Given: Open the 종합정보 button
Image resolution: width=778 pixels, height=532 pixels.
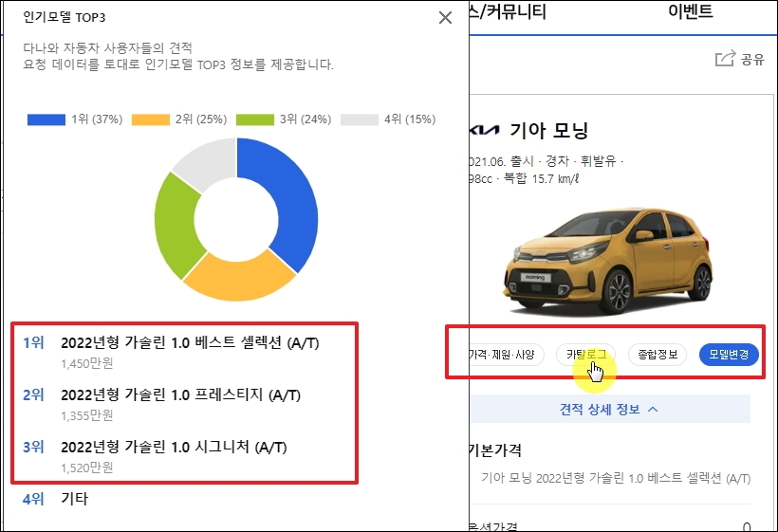Looking at the screenshot, I should [658, 355].
